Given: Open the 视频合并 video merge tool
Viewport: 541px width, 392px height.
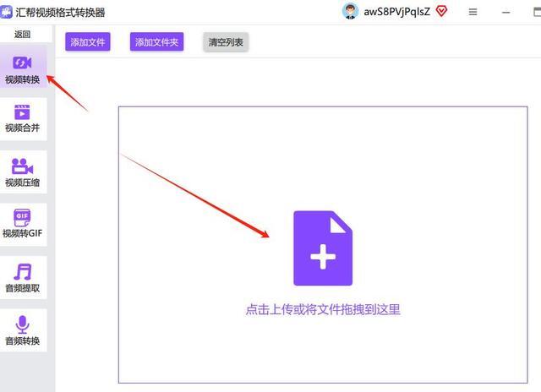Looking at the screenshot, I should 23,119.
